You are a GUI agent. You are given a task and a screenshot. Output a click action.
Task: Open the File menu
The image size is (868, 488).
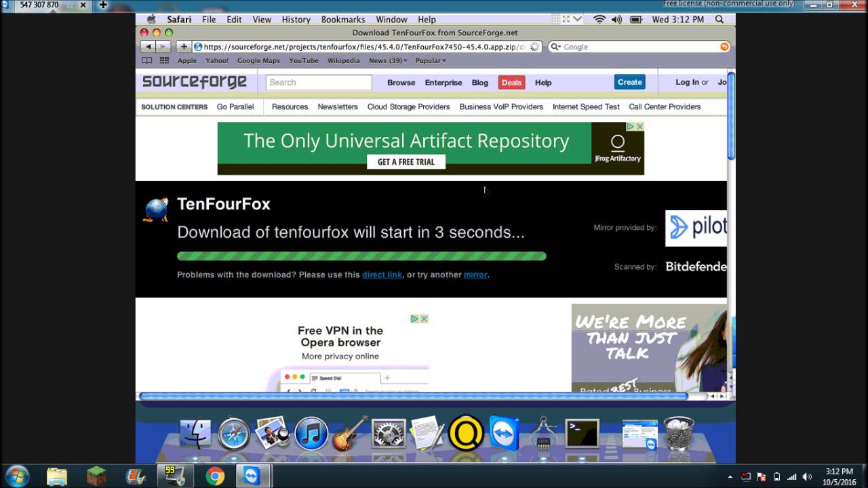pyautogui.click(x=209, y=20)
